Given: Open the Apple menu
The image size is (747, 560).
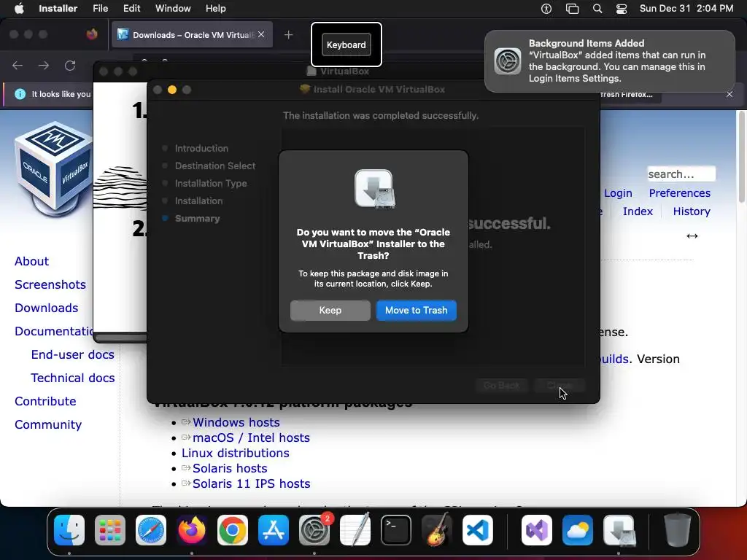Looking at the screenshot, I should [19, 8].
